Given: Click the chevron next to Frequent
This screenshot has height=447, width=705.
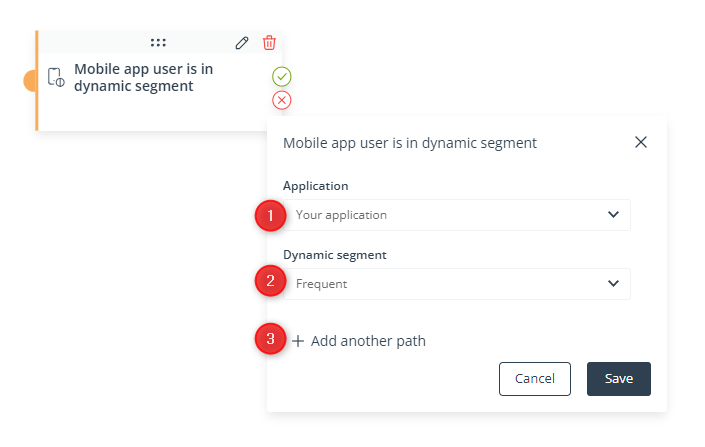Looking at the screenshot, I should coord(613,283).
